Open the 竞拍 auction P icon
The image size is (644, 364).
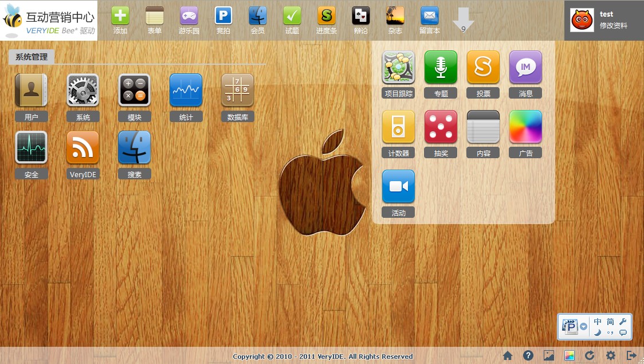[223, 16]
